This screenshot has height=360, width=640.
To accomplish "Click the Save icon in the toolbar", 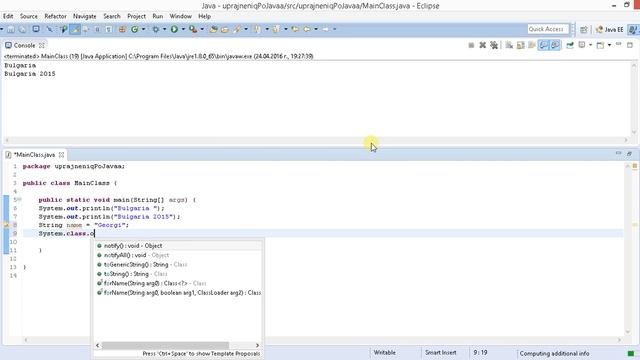I will click(11, 29).
